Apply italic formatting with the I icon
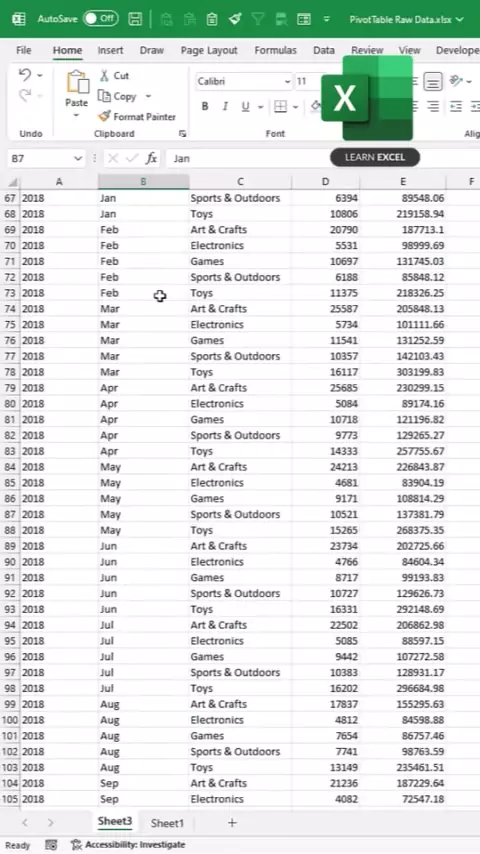Viewport: 480px width, 854px height. (225, 106)
